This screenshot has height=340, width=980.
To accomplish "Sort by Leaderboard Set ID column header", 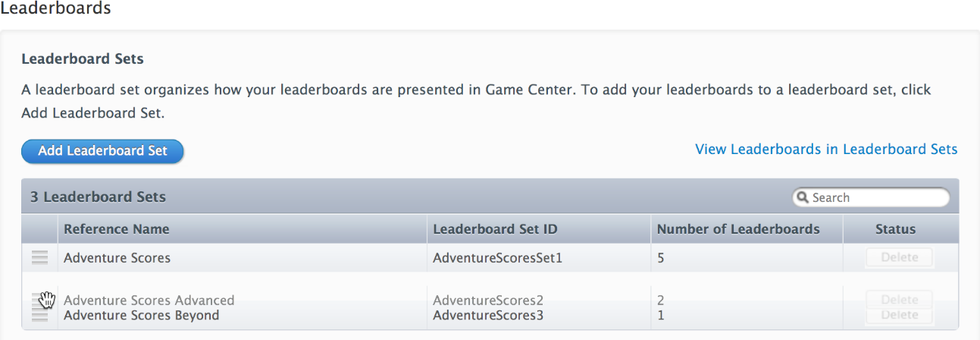I will click(495, 229).
